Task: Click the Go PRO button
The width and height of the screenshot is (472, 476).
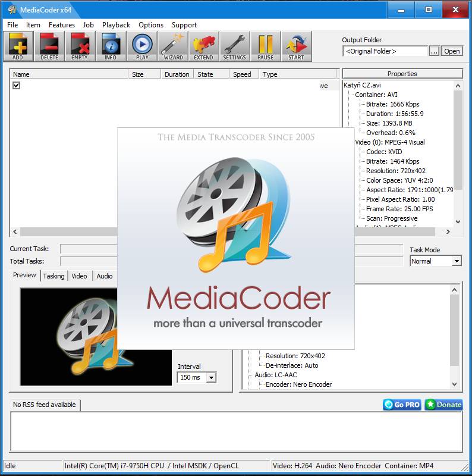Action: coord(402,405)
